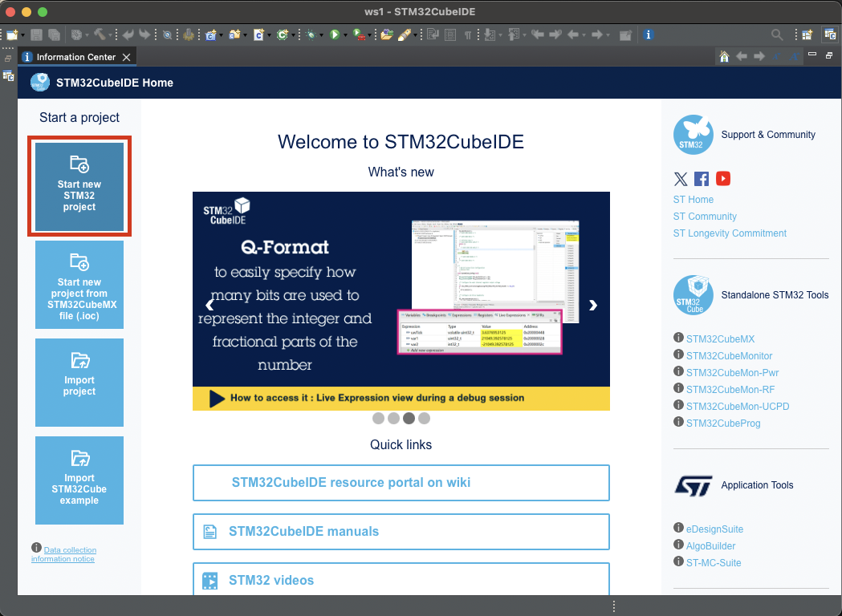Start new project from STM32CubeMX file
This screenshot has width=842, height=616.
pos(79,285)
